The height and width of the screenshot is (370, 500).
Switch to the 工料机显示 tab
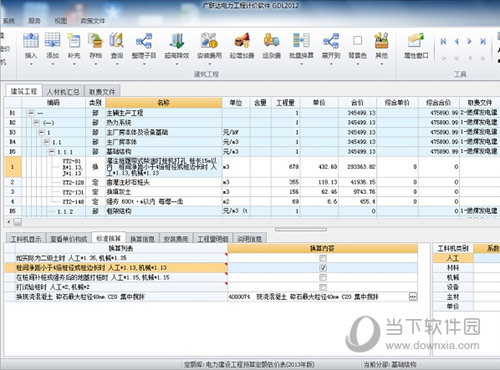point(26,239)
